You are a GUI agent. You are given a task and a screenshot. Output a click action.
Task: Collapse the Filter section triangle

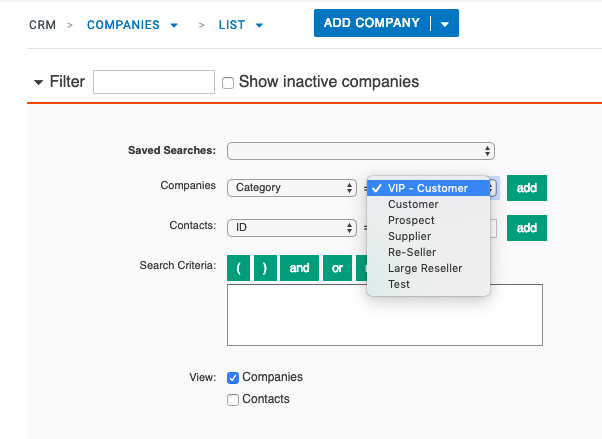pyautogui.click(x=39, y=82)
